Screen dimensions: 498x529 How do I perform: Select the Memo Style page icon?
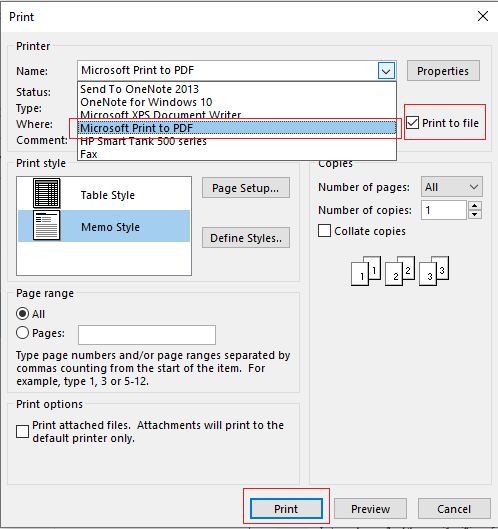click(x=47, y=225)
